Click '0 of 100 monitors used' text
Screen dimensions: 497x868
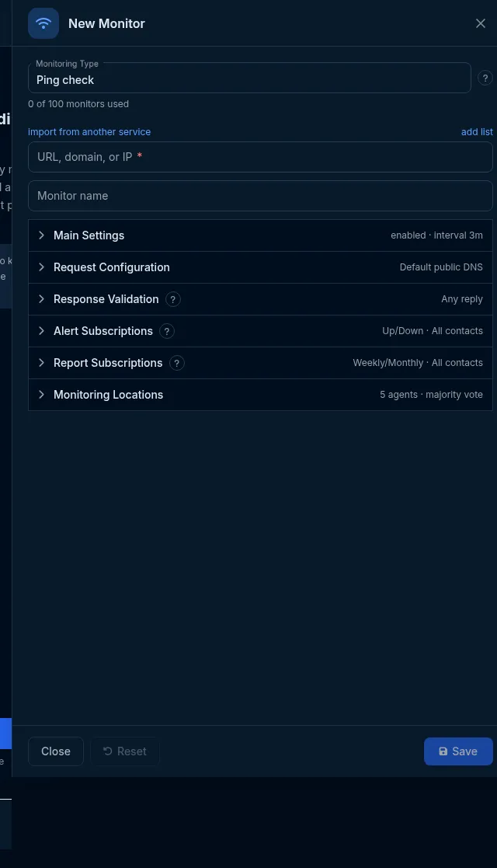tap(78, 104)
